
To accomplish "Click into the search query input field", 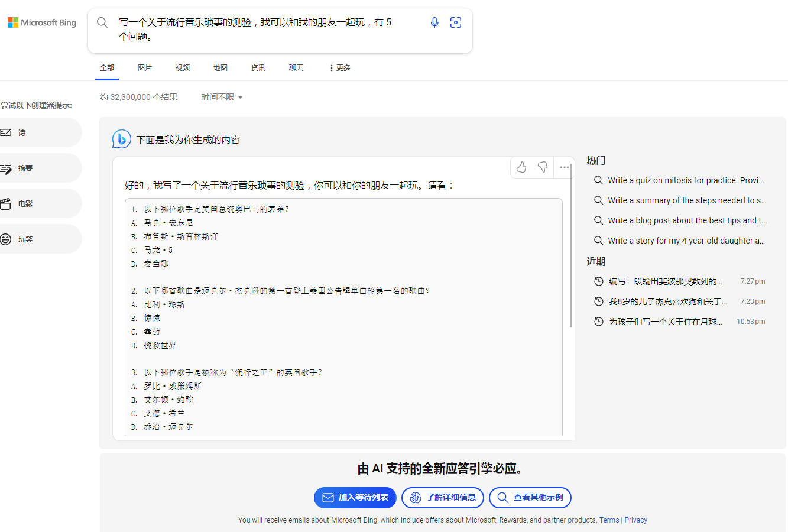I will click(255, 29).
